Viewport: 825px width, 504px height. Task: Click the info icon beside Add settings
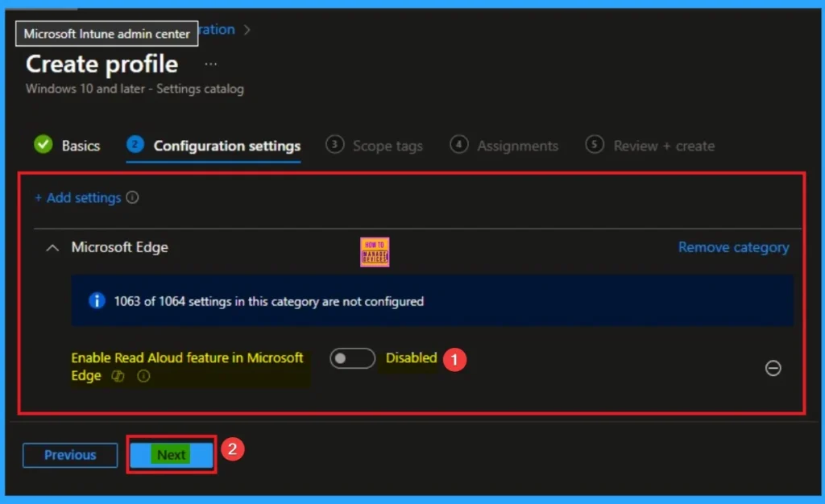[133, 197]
